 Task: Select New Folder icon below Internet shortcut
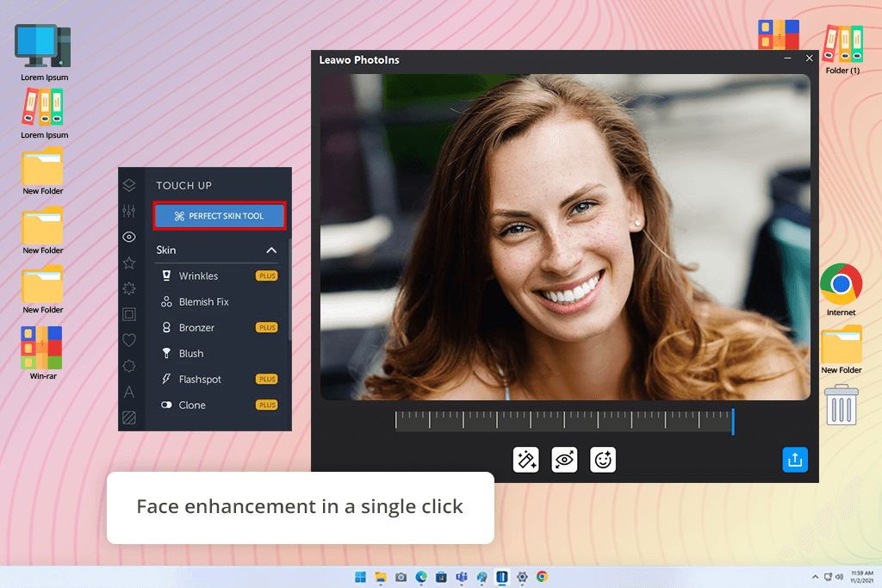[842, 350]
